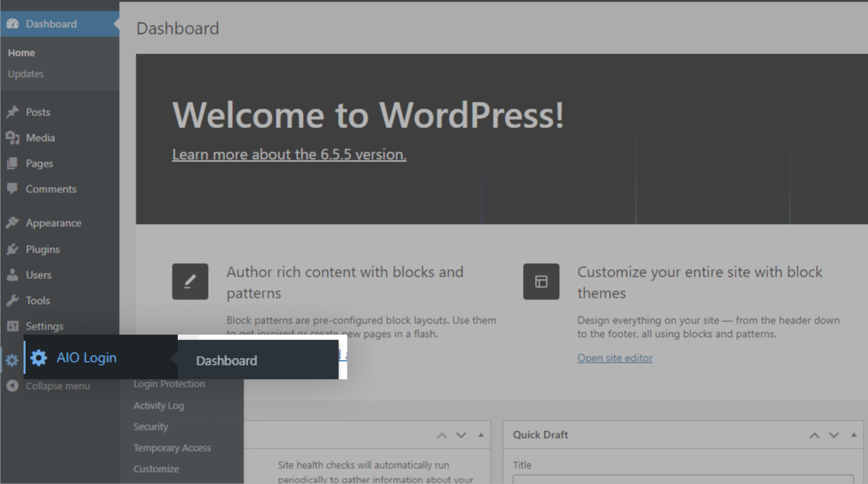The height and width of the screenshot is (484, 868).
Task: Click the Appearance paintbrush icon
Action: click(12, 223)
